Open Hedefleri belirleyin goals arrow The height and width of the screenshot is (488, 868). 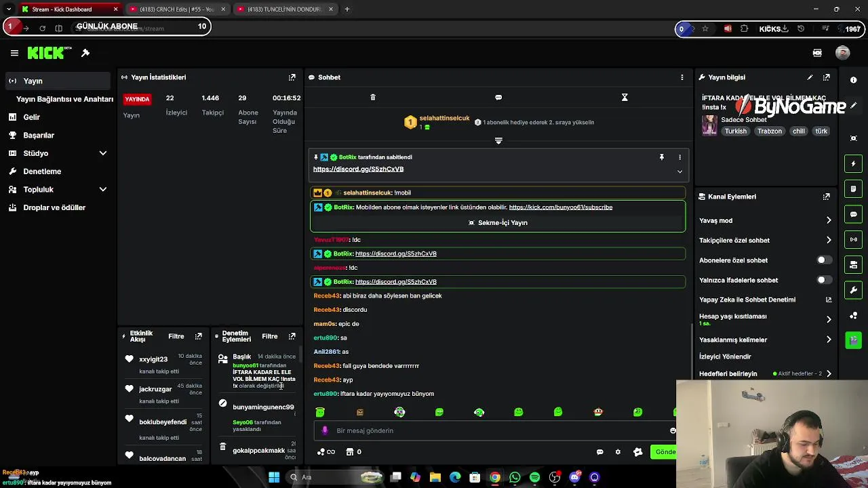tap(829, 374)
